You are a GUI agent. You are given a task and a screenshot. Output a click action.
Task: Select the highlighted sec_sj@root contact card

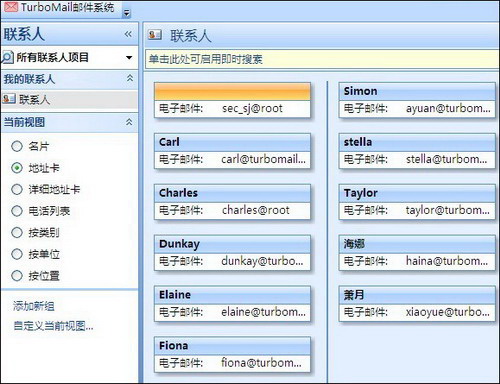click(232, 100)
